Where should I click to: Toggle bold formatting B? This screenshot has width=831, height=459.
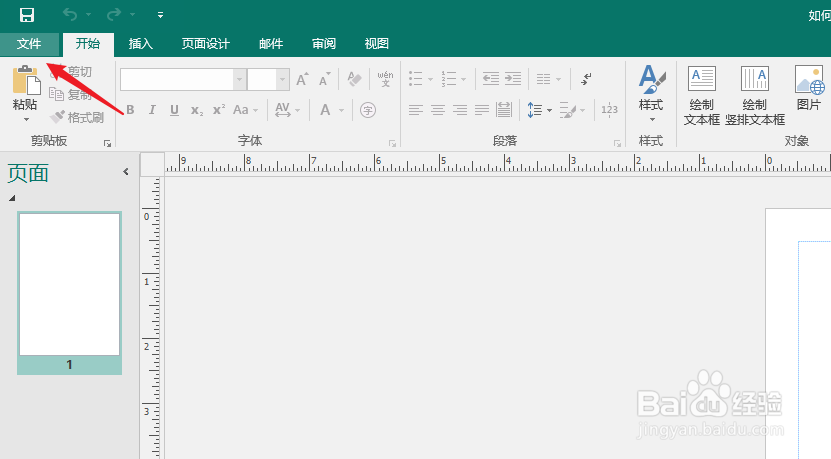[x=130, y=110]
